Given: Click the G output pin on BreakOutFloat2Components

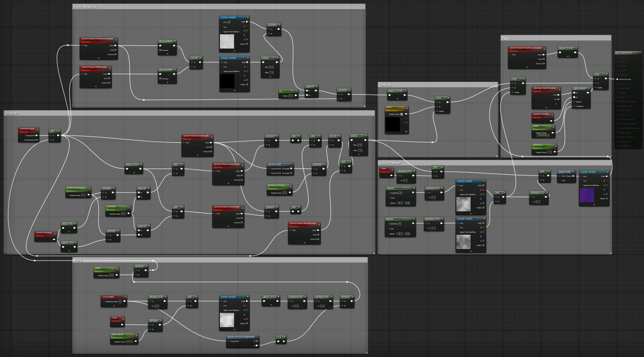Looking at the screenshot, I should 257,345.
